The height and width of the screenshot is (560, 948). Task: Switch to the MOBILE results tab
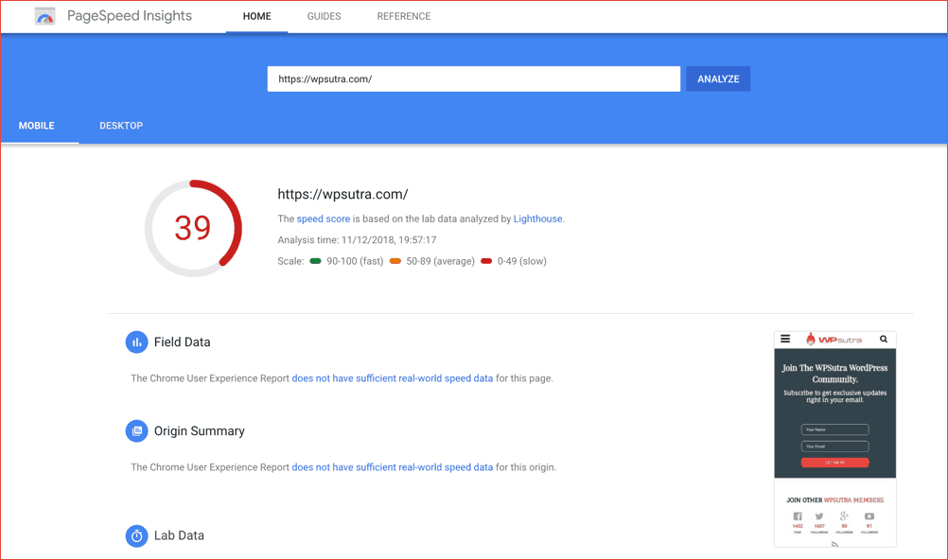pos(36,126)
